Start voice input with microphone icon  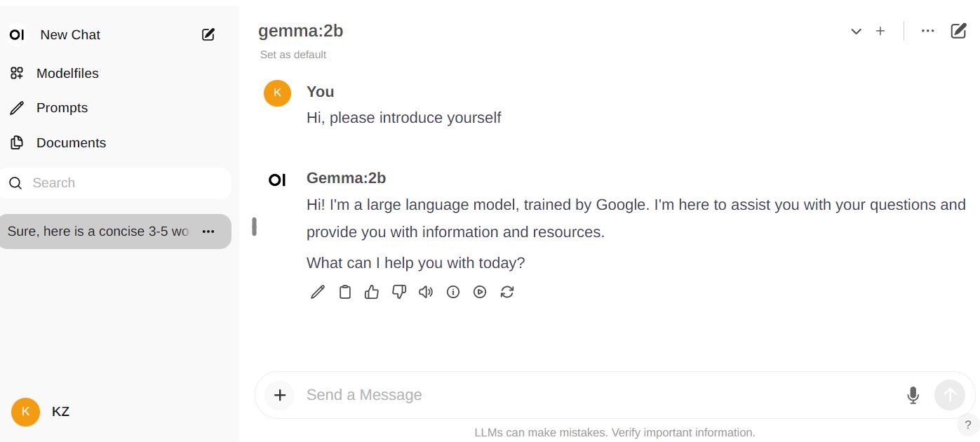913,395
